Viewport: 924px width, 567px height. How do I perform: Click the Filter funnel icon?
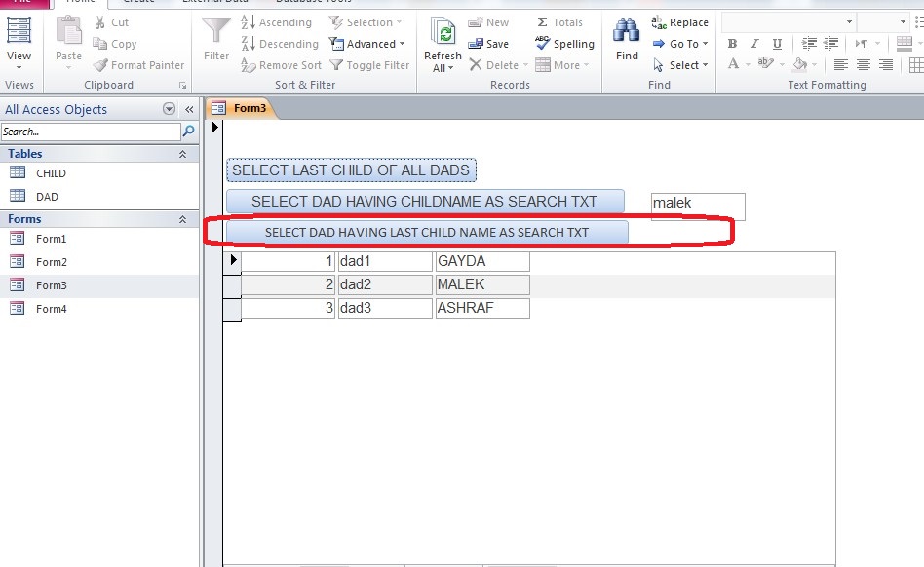[216, 32]
